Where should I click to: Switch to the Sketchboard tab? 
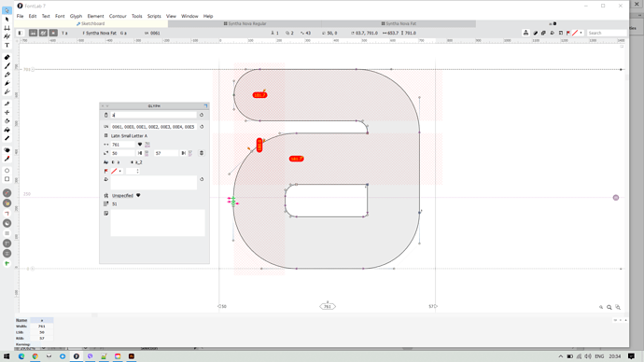(x=91, y=24)
